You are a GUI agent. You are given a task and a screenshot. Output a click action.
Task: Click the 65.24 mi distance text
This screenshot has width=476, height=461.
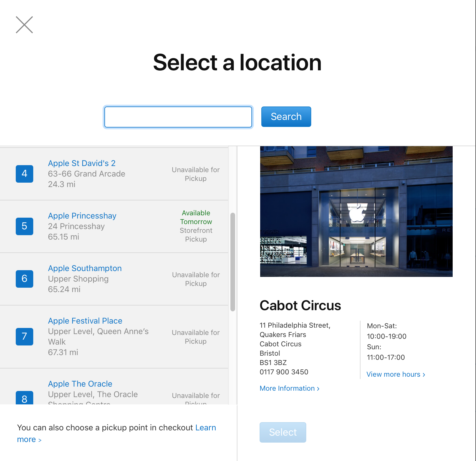tap(64, 289)
